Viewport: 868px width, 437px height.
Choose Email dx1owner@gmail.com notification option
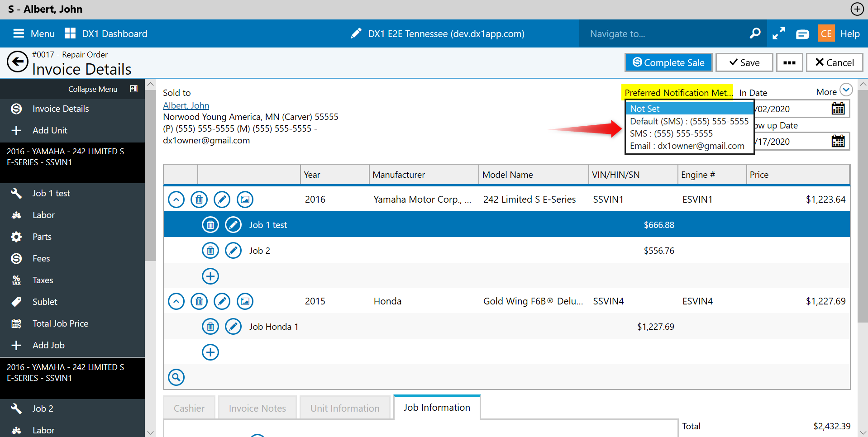(x=689, y=146)
